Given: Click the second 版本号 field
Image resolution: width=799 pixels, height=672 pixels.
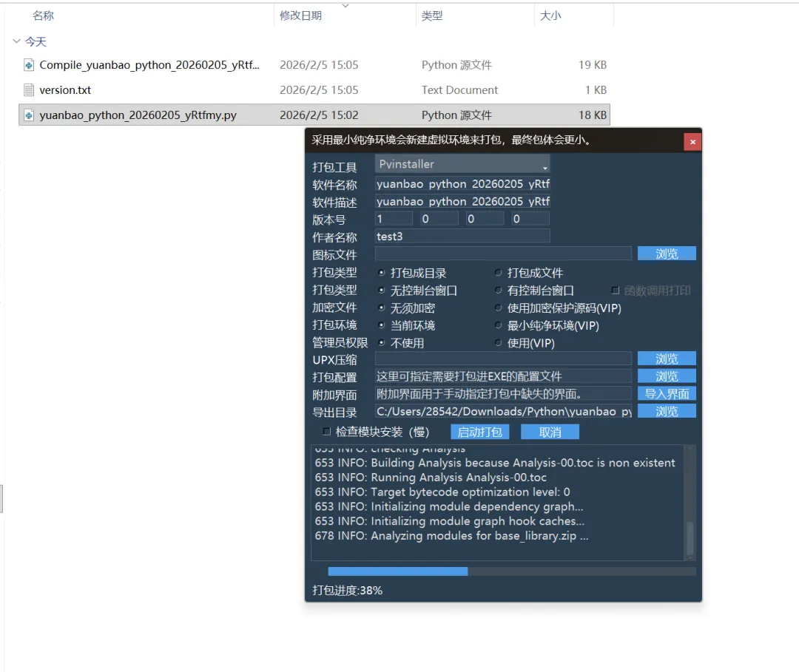Looking at the screenshot, I should coord(439,219).
